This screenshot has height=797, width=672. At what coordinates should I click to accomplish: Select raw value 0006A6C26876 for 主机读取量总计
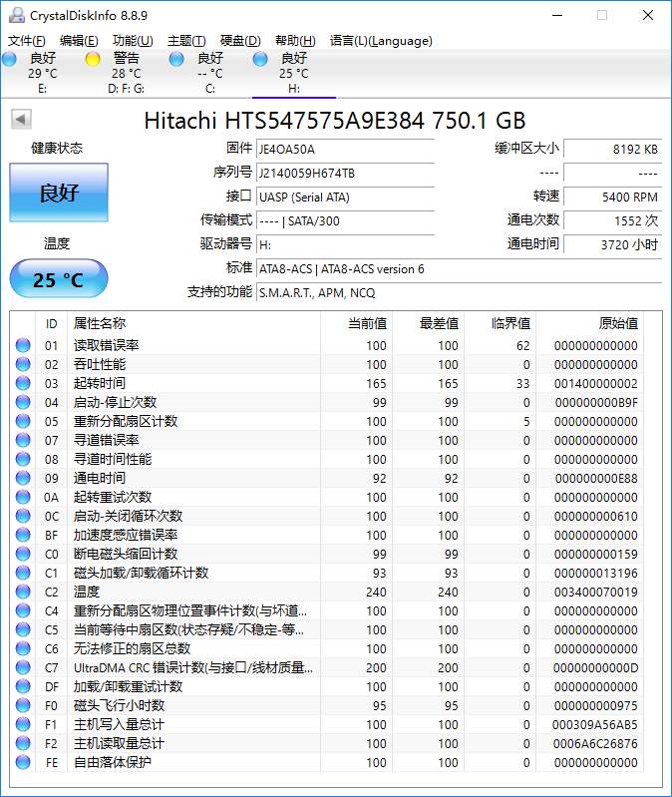595,743
